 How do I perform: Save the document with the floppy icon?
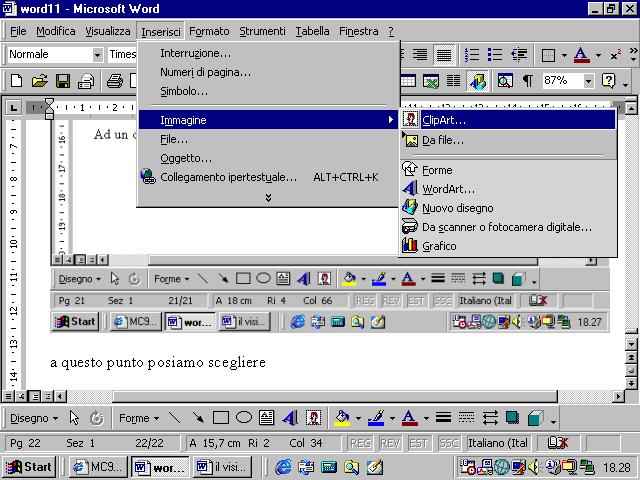[x=62, y=81]
